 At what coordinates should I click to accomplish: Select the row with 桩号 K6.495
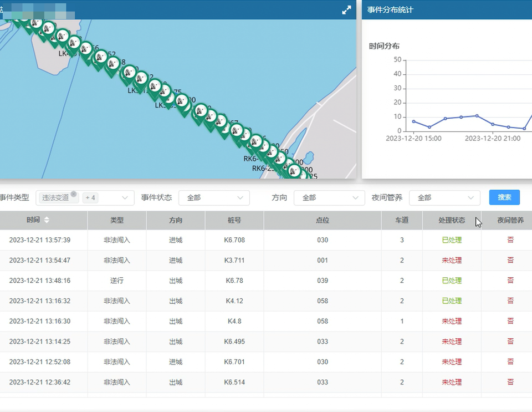234,342
